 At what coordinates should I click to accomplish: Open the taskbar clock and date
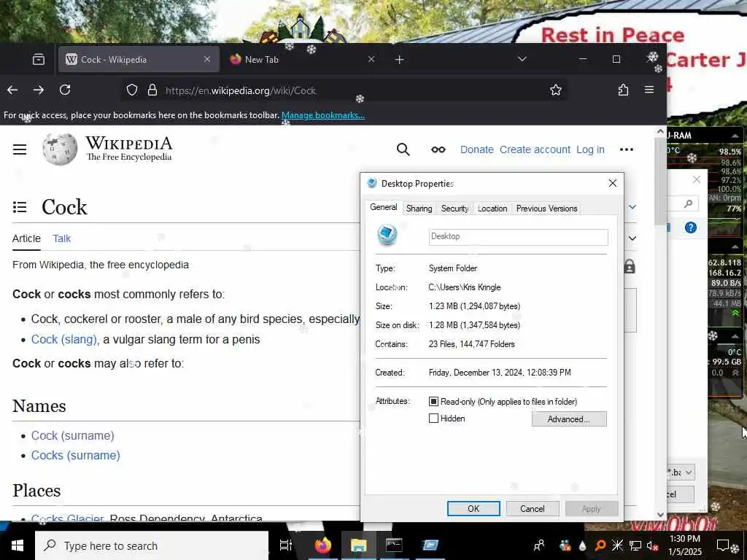(x=684, y=545)
